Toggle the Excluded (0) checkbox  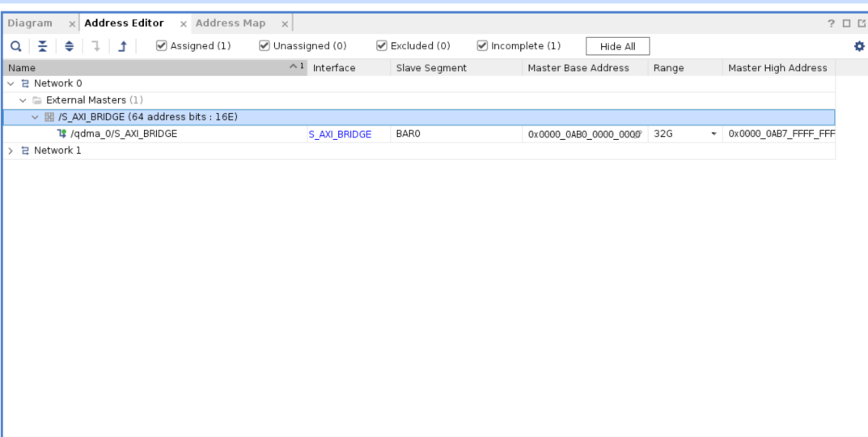[x=382, y=46]
